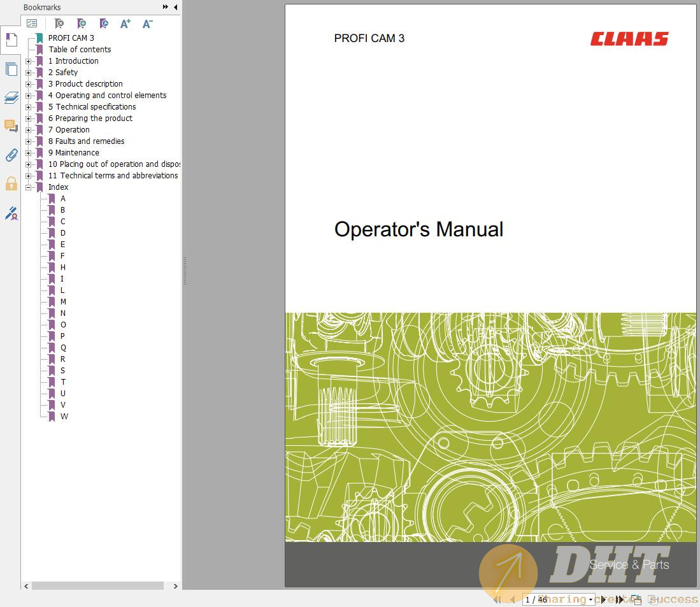Go to the previous page arrow
Viewport: 700px width, 607px height.
(513, 599)
